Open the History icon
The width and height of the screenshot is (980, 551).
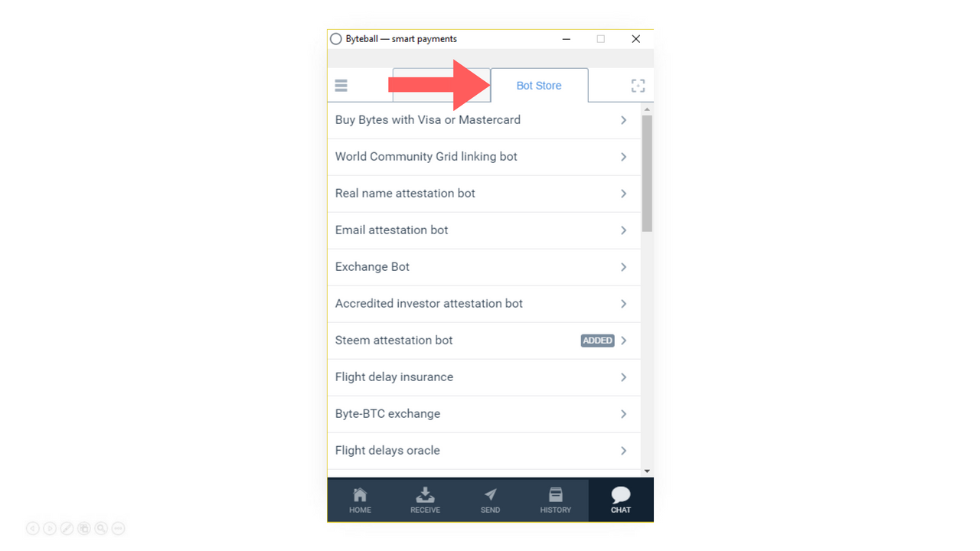coord(556,500)
